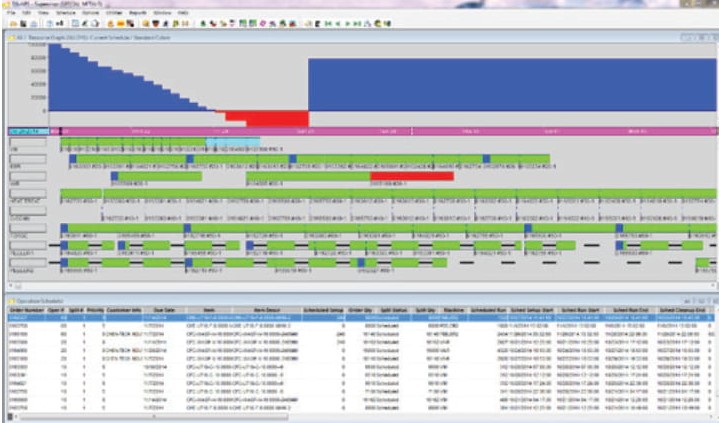
Task: Sort by the Sched Run End column header
Action: [631, 310]
